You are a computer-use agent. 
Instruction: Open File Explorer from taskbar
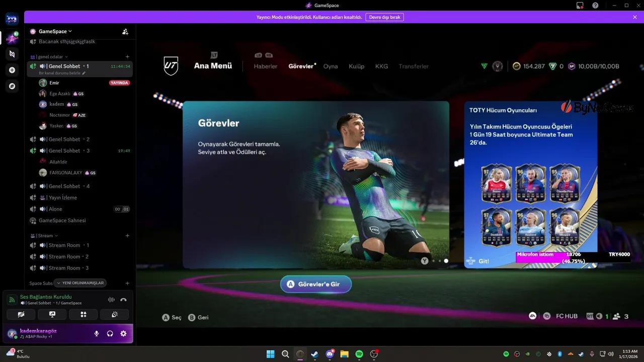point(345,354)
